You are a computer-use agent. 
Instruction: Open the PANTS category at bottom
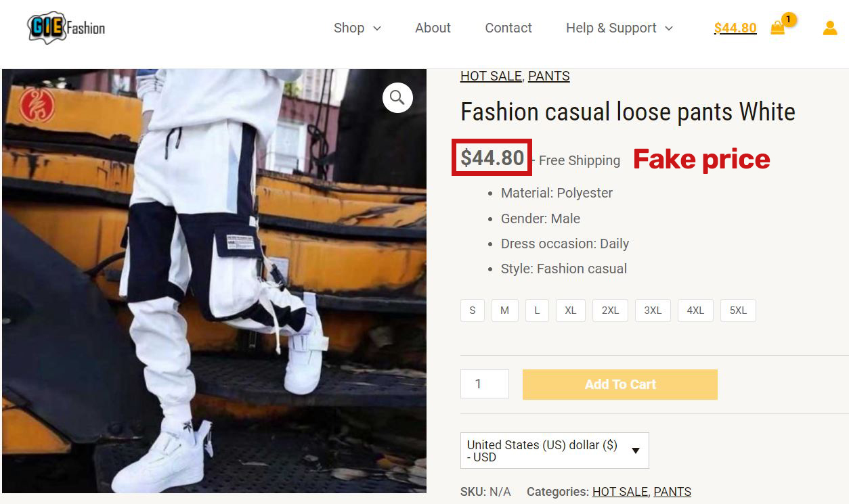coord(672,491)
